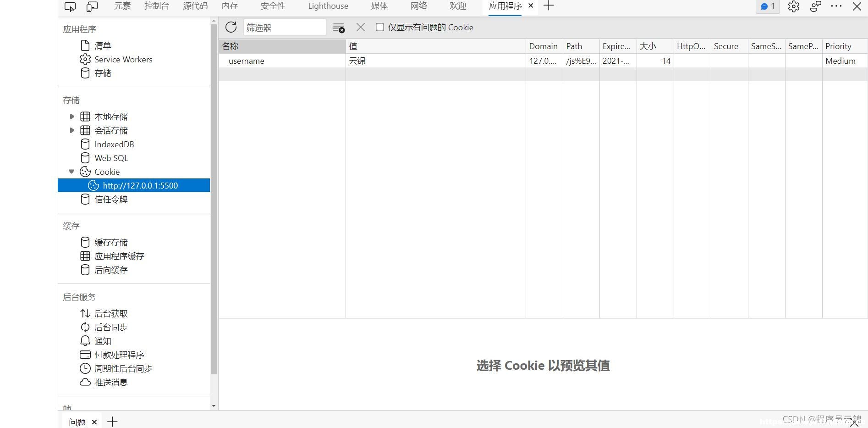Select Web SQL in the sidebar
The height and width of the screenshot is (428, 868).
(111, 158)
